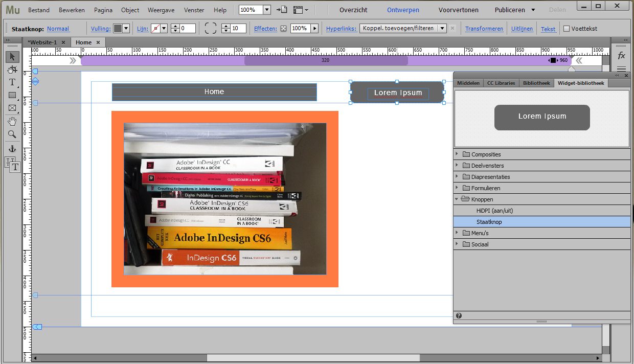Select the Rectangle Frame placeholder tool

[12, 108]
